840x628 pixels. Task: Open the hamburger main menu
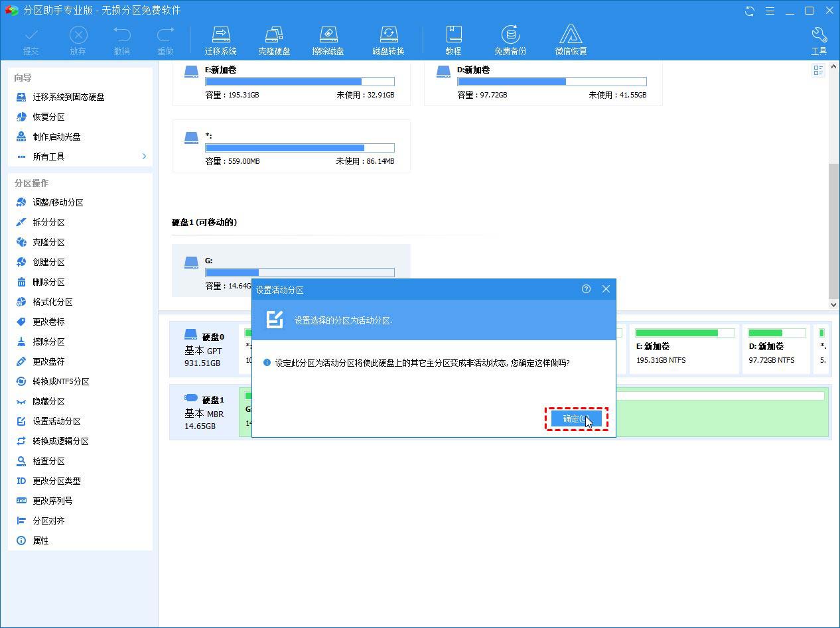pyautogui.click(x=770, y=11)
